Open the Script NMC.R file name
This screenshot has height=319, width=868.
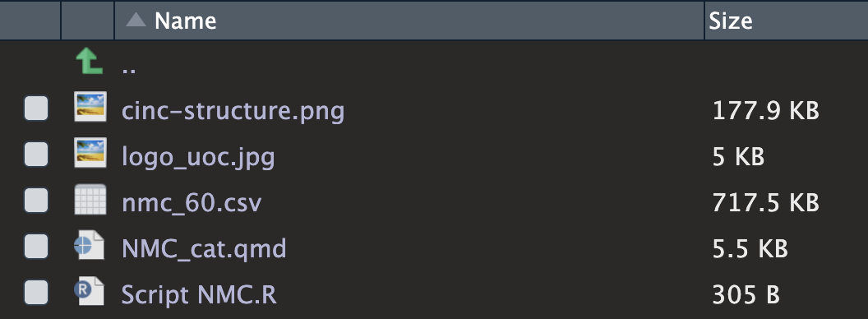[x=199, y=295]
